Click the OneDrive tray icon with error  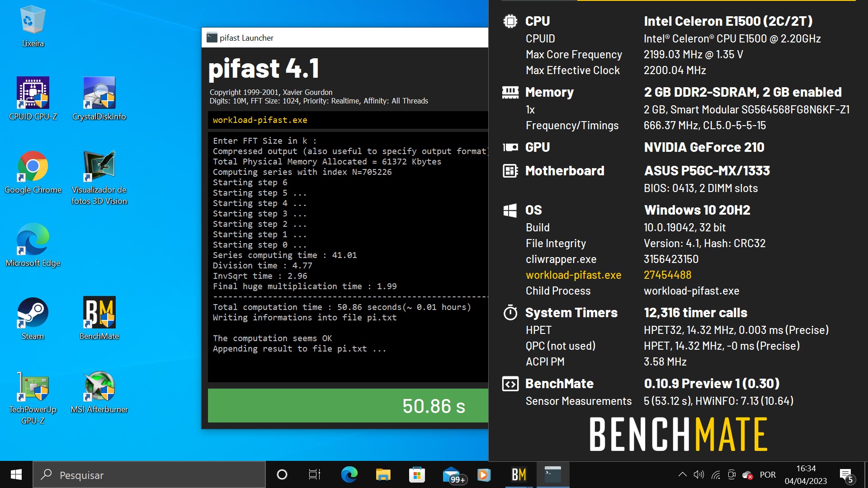coord(748,475)
